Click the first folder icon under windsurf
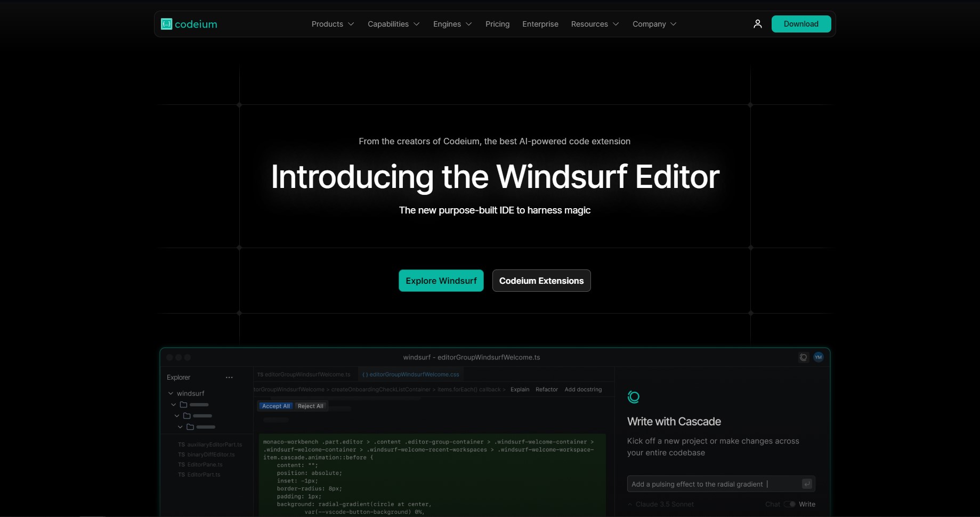This screenshot has height=517, width=980. (x=184, y=405)
